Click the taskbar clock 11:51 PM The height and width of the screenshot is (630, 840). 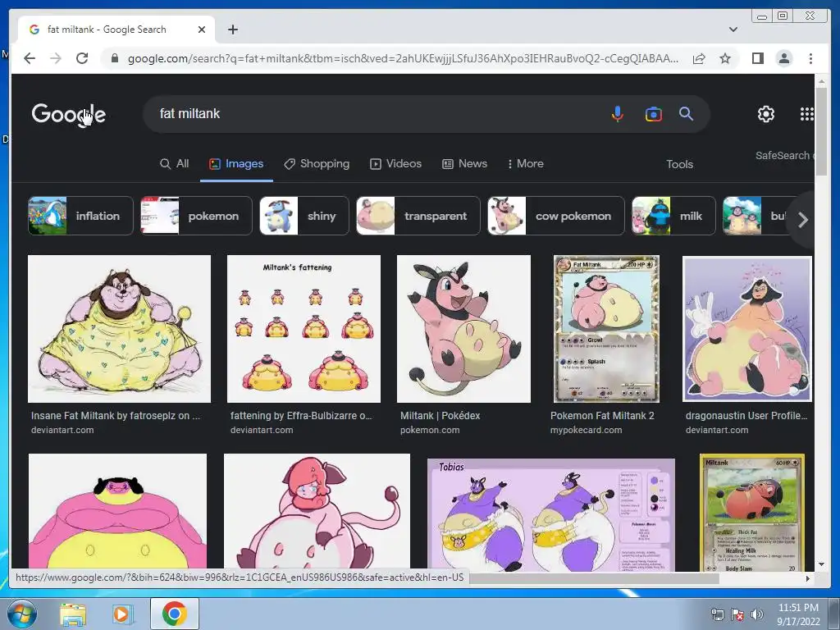coord(798,608)
